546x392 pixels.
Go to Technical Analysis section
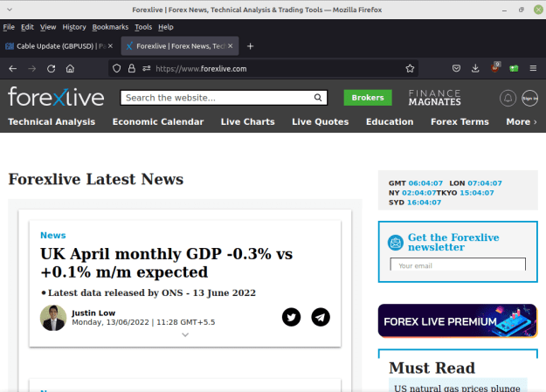pos(52,122)
